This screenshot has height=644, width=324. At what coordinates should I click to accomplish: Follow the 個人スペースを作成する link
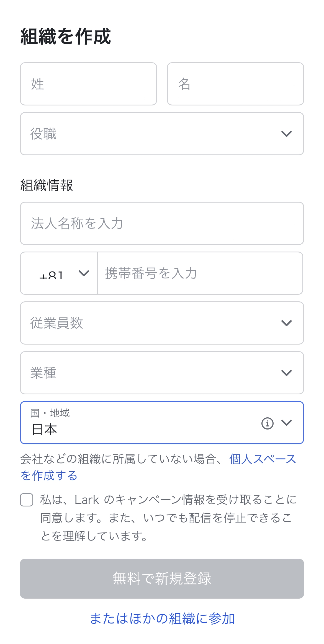263,459
